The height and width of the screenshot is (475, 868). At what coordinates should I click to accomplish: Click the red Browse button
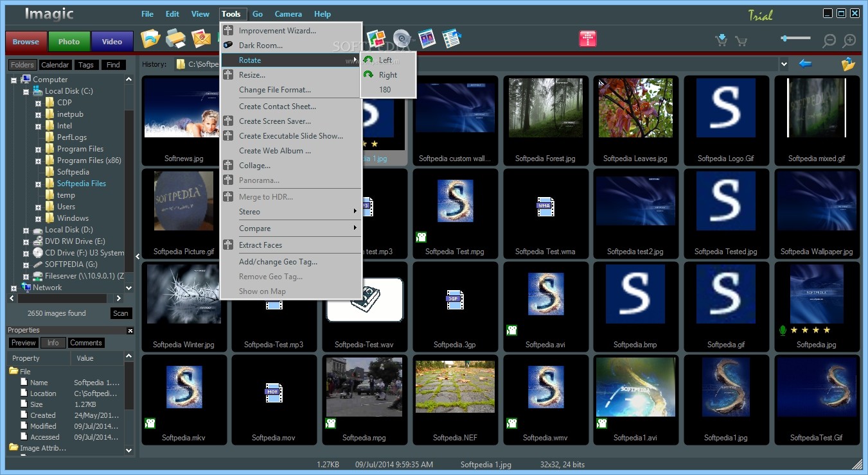[x=26, y=42]
